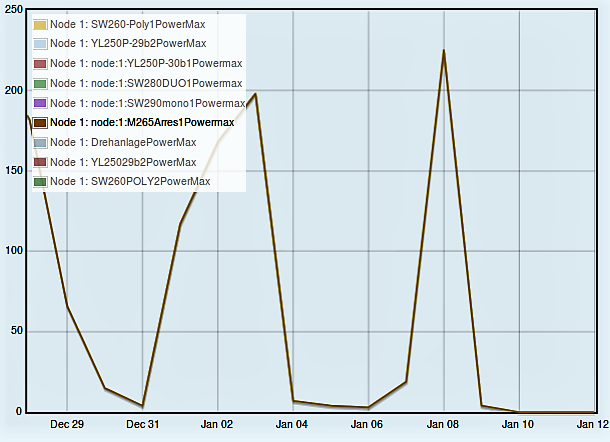Click the brown M265Ares1Powermax legend swatch
The image size is (610, 442).
(x=40, y=122)
